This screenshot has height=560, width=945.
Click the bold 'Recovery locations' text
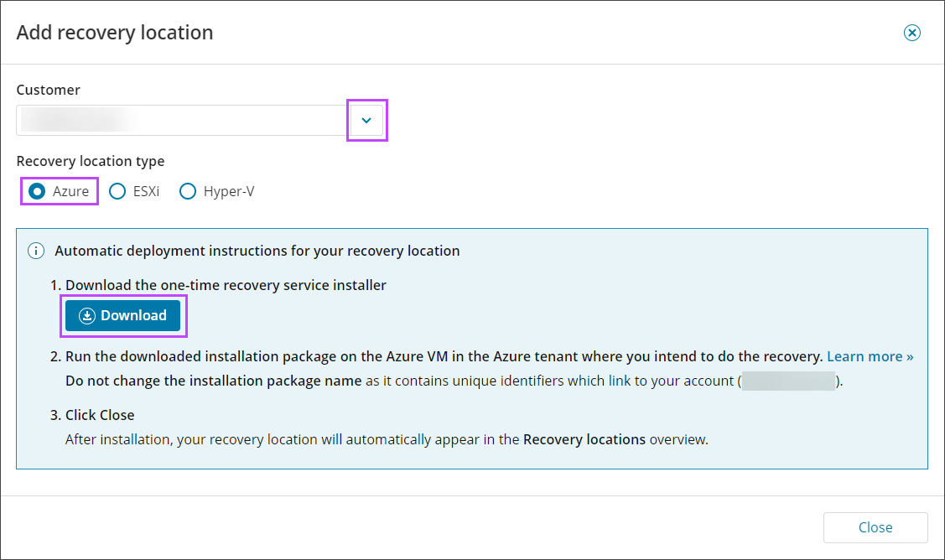click(x=584, y=438)
